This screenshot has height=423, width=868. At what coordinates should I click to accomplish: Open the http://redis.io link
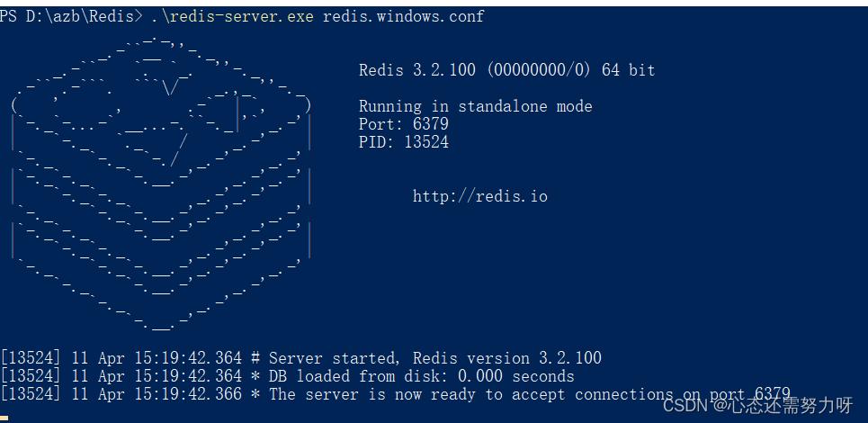[x=479, y=196]
